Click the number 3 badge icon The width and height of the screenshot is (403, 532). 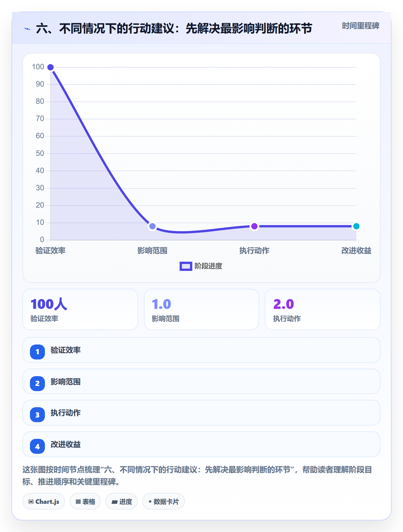(37, 415)
